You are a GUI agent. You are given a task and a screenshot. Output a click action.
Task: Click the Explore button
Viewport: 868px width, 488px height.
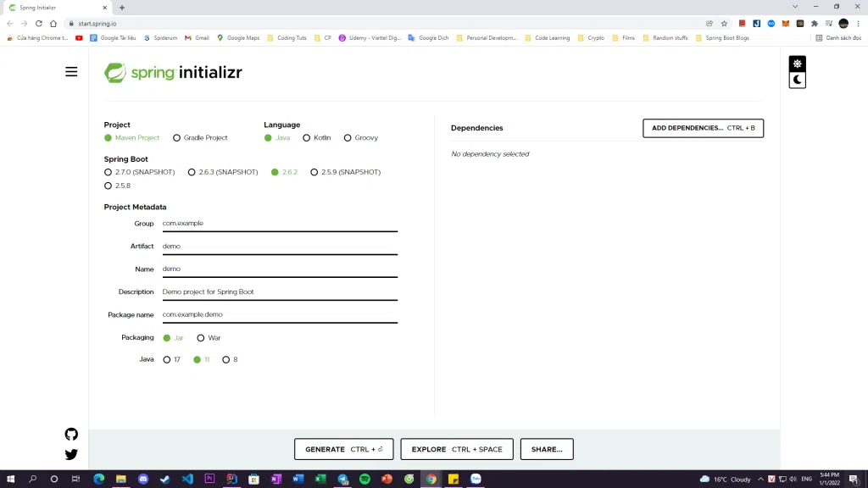pos(457,449)
